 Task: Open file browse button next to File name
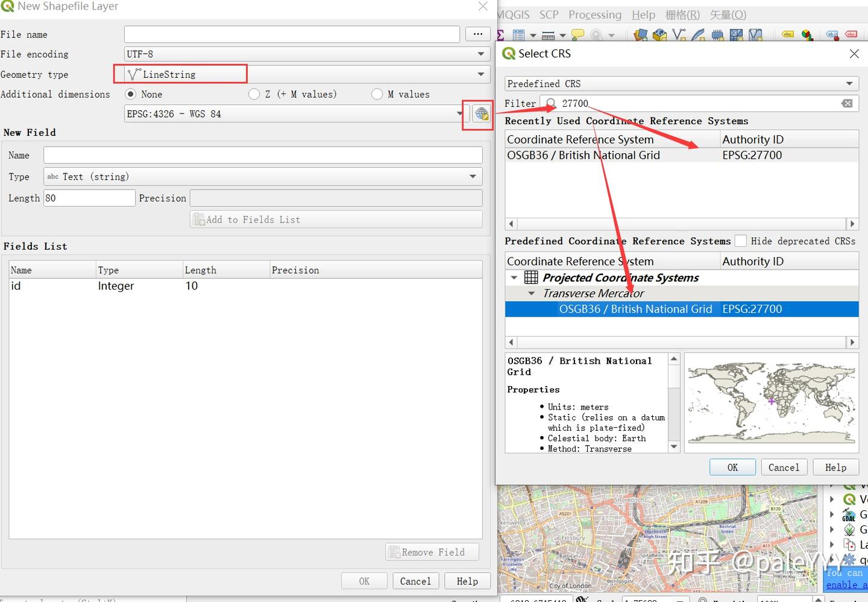point(478,34)
